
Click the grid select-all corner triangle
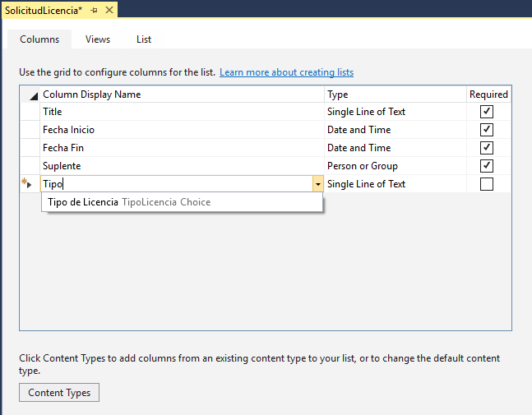pos(32,95)
